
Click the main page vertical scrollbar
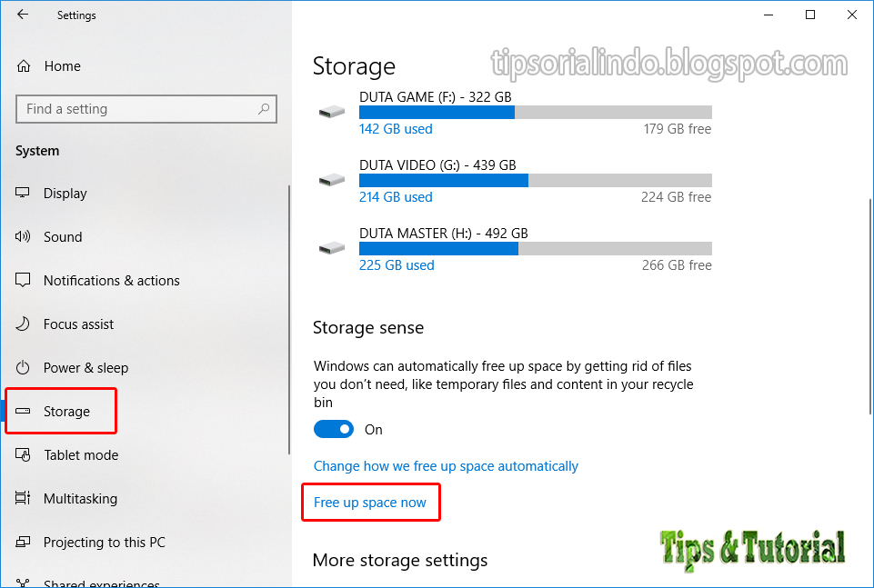[870, 306]
